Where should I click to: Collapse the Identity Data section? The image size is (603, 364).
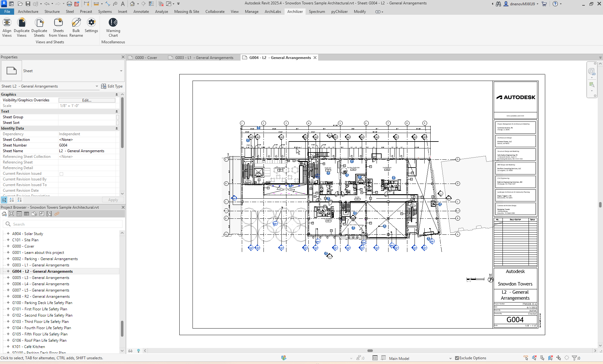click(117, 128)
